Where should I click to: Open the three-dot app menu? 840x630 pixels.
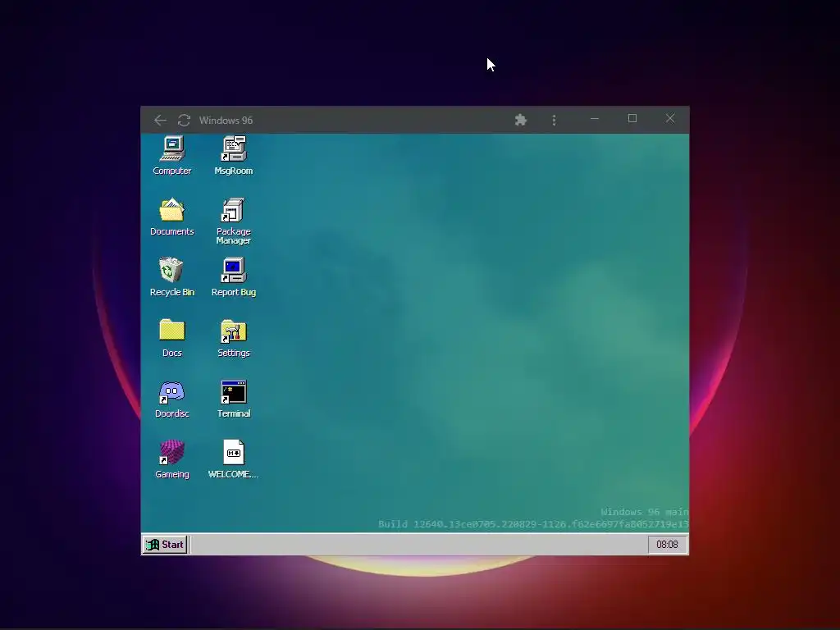click(x=554, y=120)
